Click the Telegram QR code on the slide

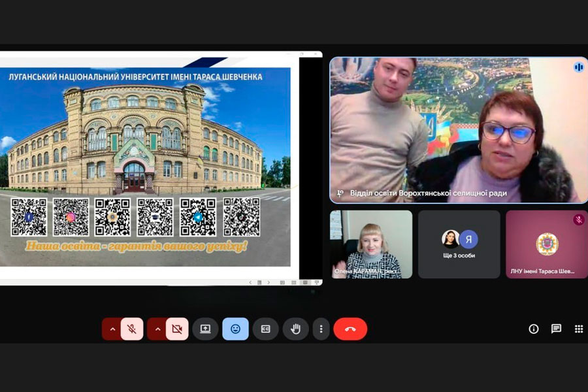(198, 217)
